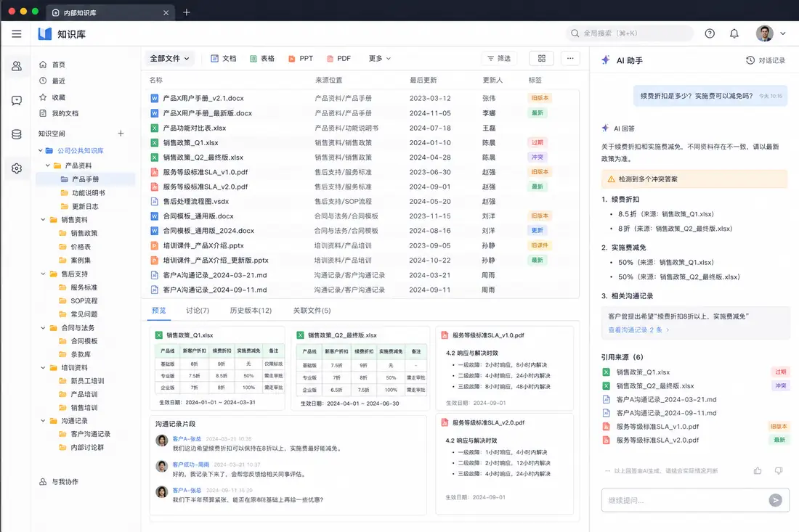799x532 pixels.
Task: Click the Excel icon of 产品功能对比表.xlsx
Action: click(x=155, y=128)
